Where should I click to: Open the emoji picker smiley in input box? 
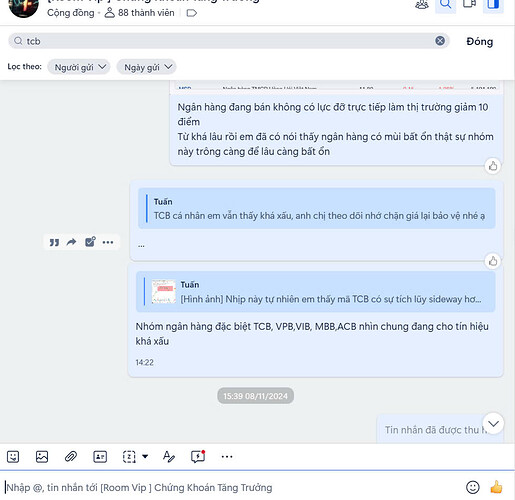tap(473, 487)
